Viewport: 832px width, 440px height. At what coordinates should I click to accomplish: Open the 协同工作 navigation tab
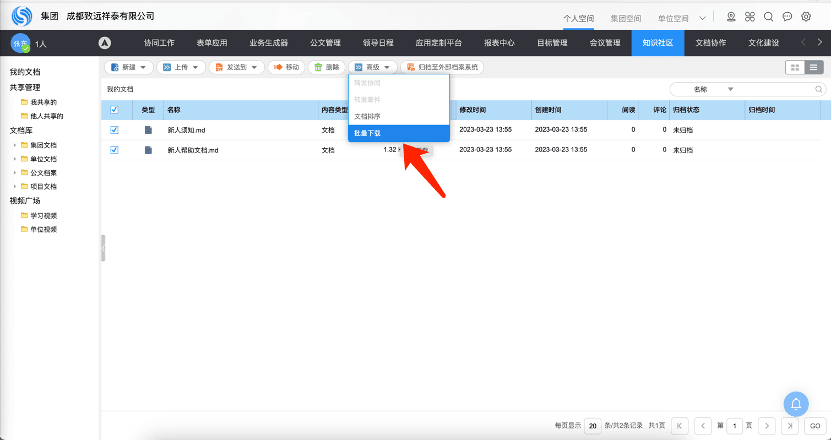(159, 43)
